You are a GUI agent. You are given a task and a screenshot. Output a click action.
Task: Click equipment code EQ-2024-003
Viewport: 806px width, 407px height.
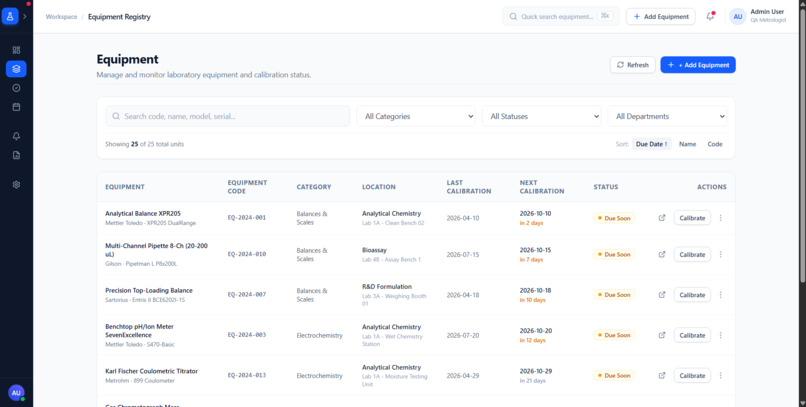point(247,335)
